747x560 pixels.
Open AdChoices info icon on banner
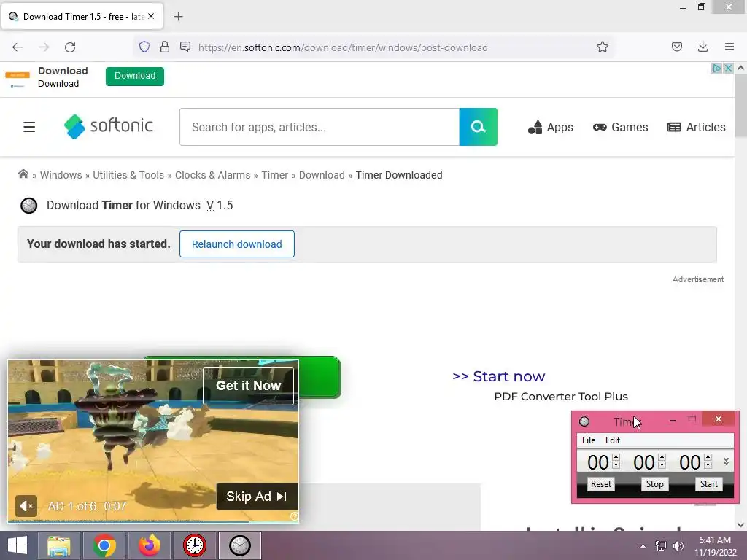[x=716, y=68]
